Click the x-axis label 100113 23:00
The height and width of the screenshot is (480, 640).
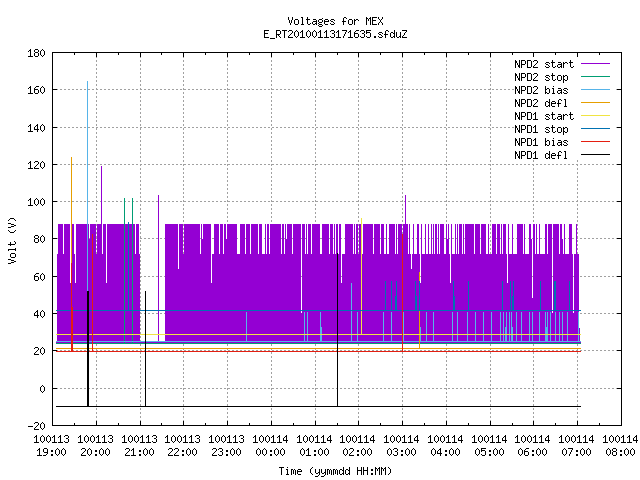pyautogui.click(x=227, y=446)
